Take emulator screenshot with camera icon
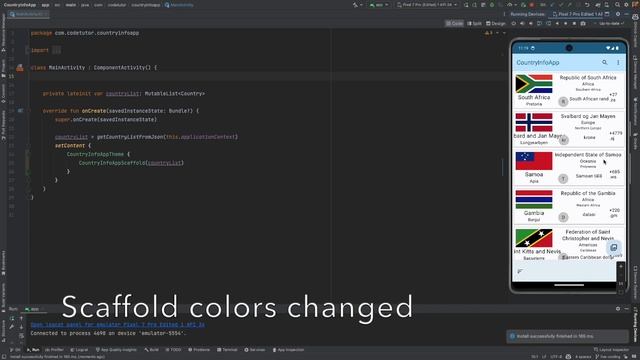This screenshot has height=360, width=640. [x=583, y=24]
